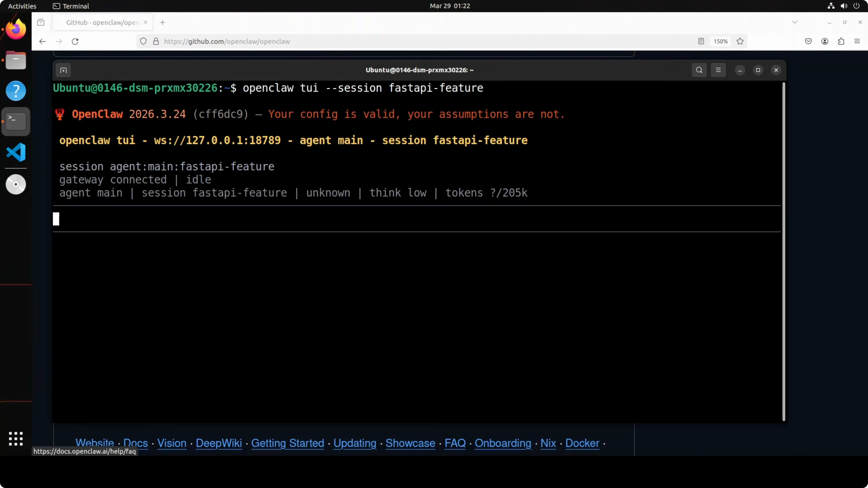Select the GitHub openclaw browser tab
This screenshot has width=868, height=488.
point(103,22)
